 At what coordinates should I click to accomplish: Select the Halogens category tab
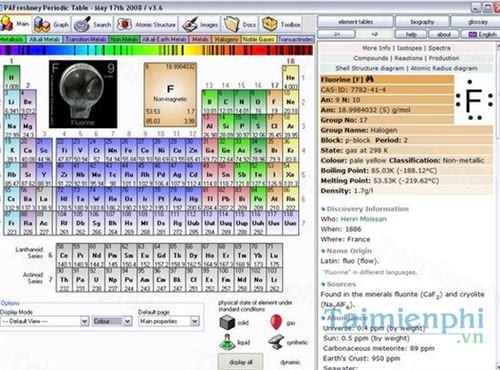coord(226,39)
